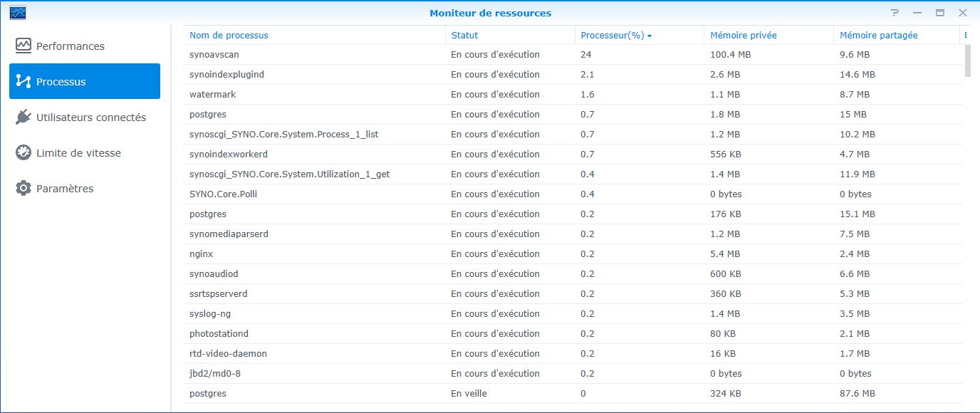
Task: Click the 14.6 MB shared memory cell
Action: point(857,75)
